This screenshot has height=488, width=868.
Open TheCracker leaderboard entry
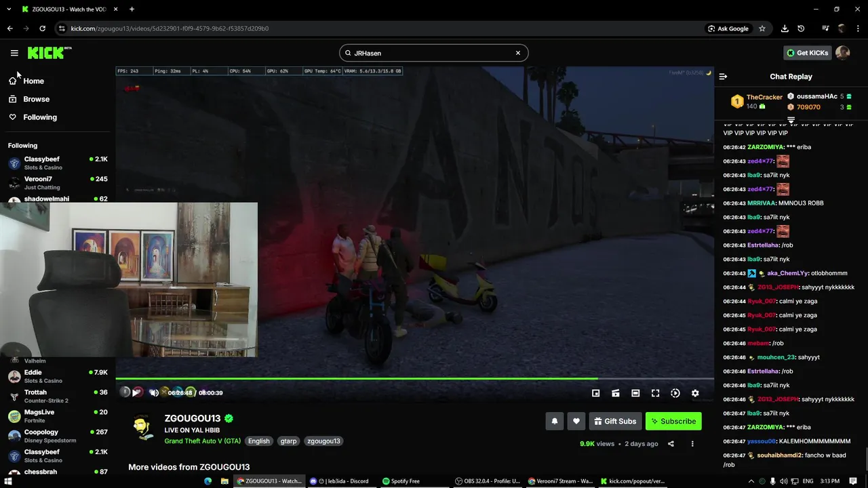[x=756, y=102]
